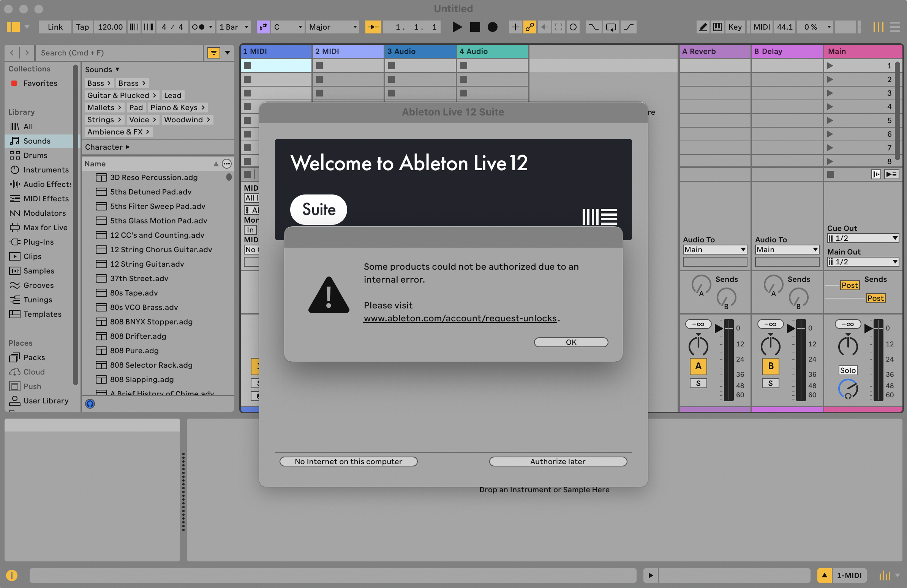Open the Max for Live category

click(45, 228)
